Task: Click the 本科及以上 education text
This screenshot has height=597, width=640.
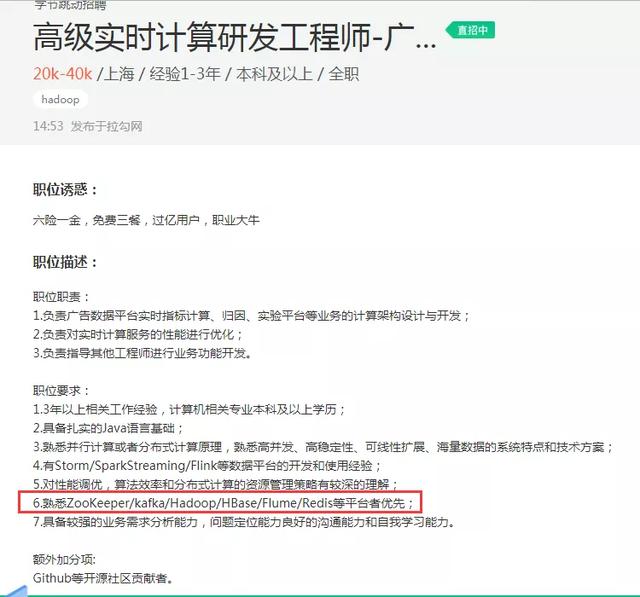Action: [x=274, y=74]
